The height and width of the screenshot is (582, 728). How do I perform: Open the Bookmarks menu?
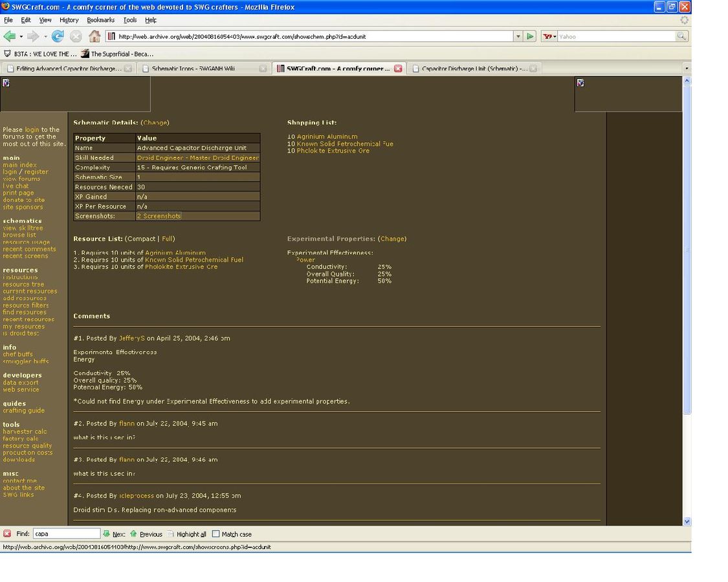pos(100,20)
